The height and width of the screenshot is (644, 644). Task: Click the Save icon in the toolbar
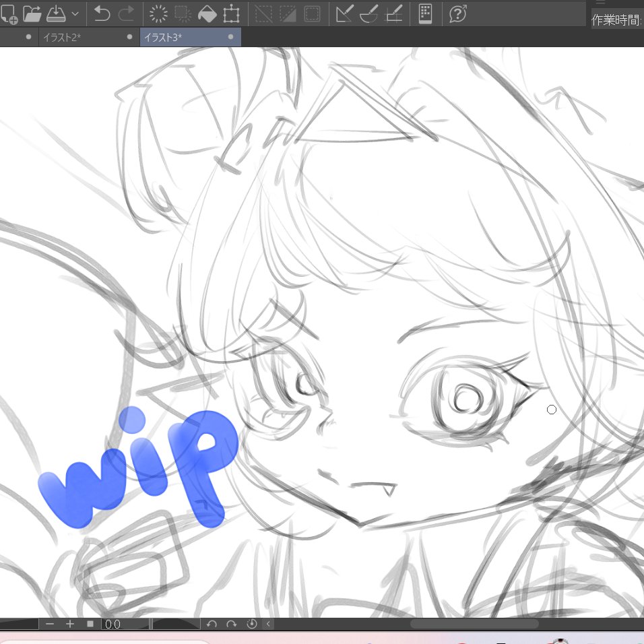tap(57, 12)
